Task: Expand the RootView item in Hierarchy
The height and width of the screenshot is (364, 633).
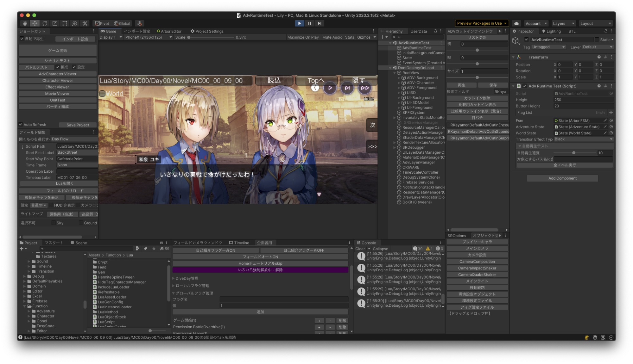Action: [x=394, y=72]
